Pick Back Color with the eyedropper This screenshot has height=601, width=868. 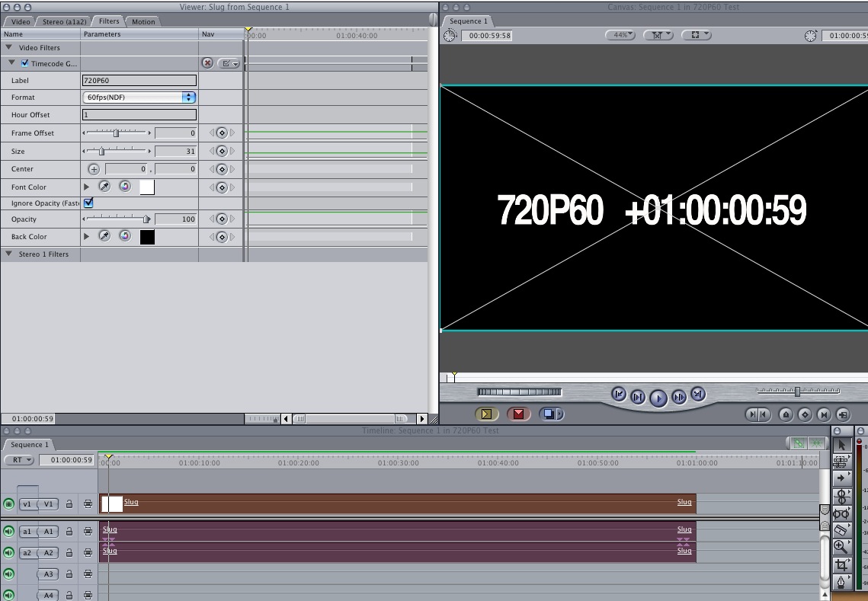click(104, 236)
